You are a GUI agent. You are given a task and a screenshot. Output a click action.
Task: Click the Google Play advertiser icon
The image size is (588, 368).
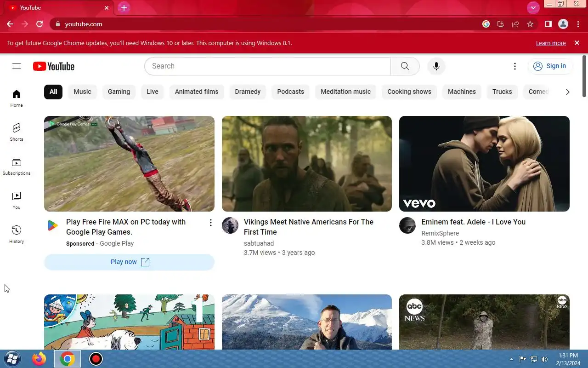coord(52,225)
